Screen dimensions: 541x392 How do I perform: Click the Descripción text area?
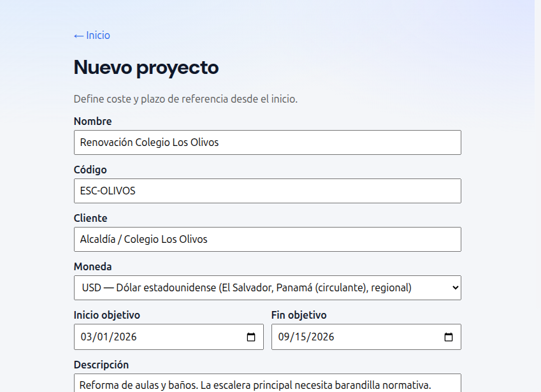pyautogui.click(x=268, y=383)
